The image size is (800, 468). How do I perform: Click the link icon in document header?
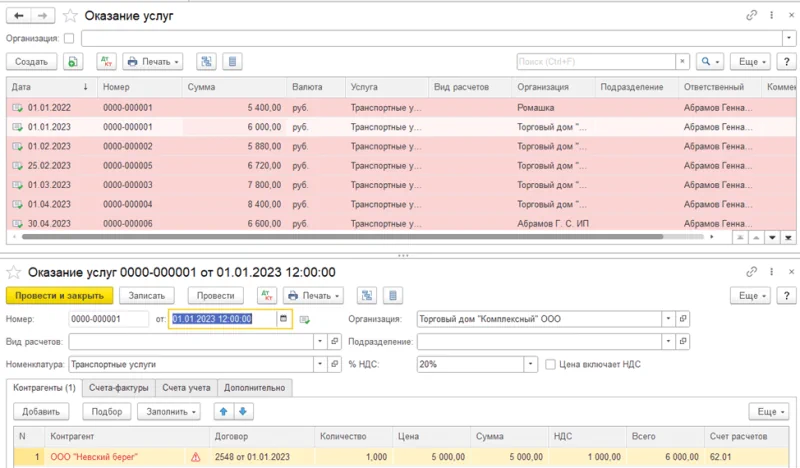point(751,271)
